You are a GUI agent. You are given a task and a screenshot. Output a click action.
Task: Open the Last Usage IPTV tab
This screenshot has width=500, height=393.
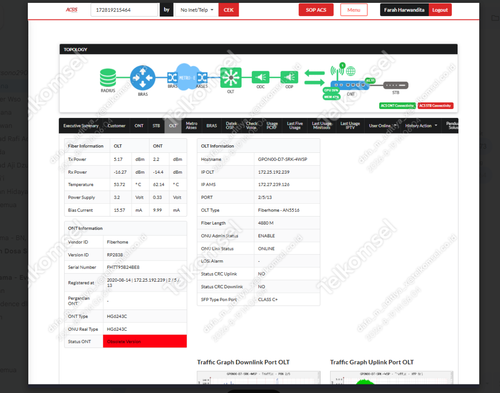(x=350, y=126)
